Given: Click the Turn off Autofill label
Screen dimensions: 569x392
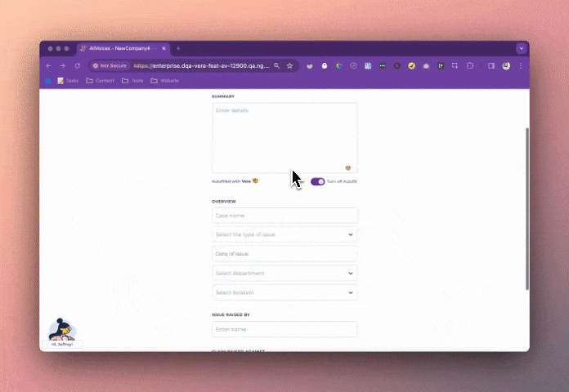Looking at the screenshot, I should 342,181.
